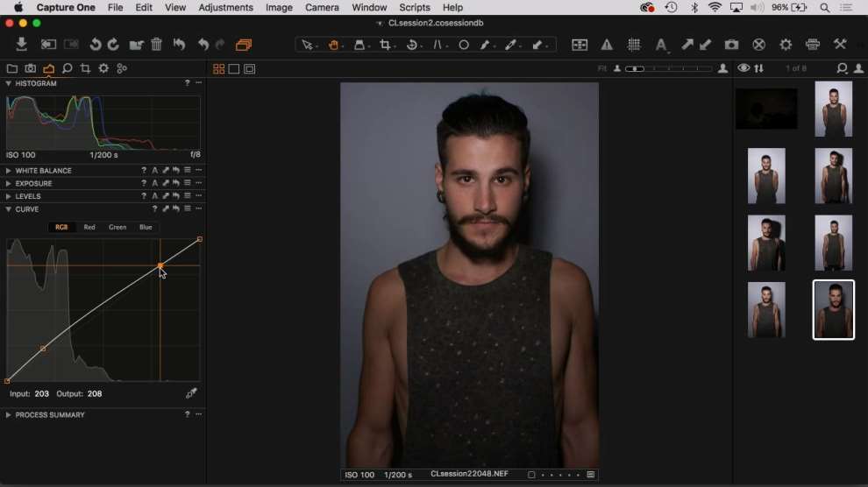This screenshot has width=868, height=487.
Task: Click the viewer zoom slider
Action: pyautogui.click(x=669, y=68)
